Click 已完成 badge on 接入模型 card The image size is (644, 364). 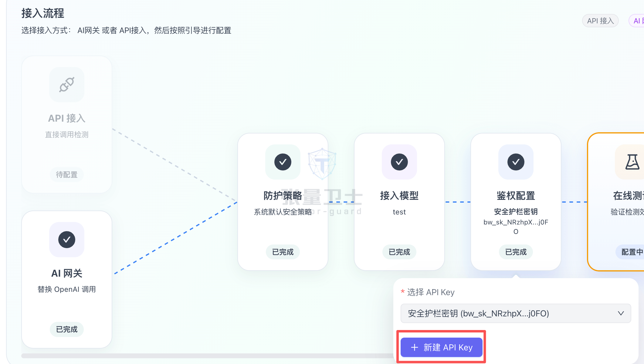tap(399, 252)
